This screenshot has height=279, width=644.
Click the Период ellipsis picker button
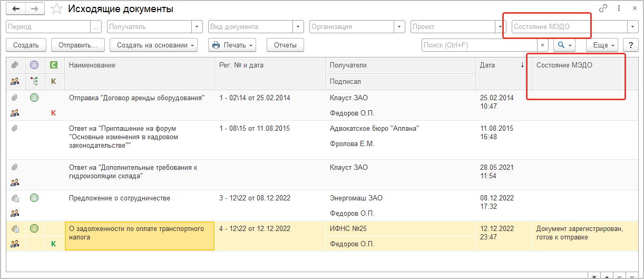point(96,26)
